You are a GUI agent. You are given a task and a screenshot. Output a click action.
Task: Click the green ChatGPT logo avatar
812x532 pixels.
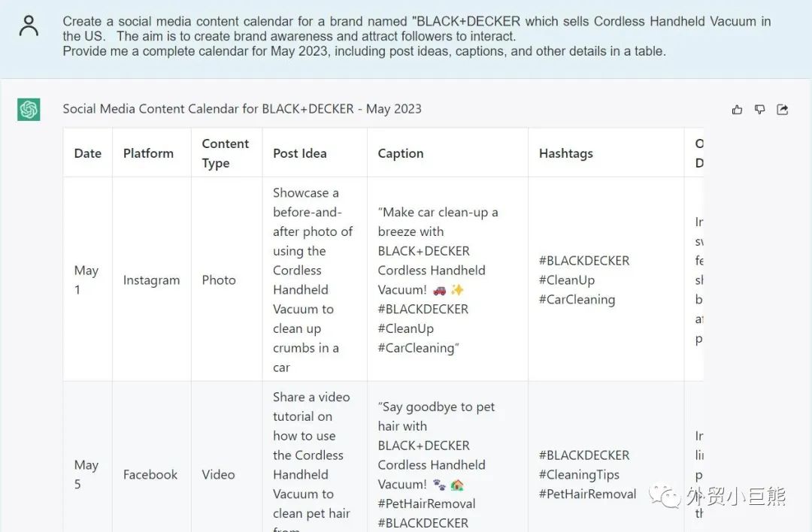[29, 109]
